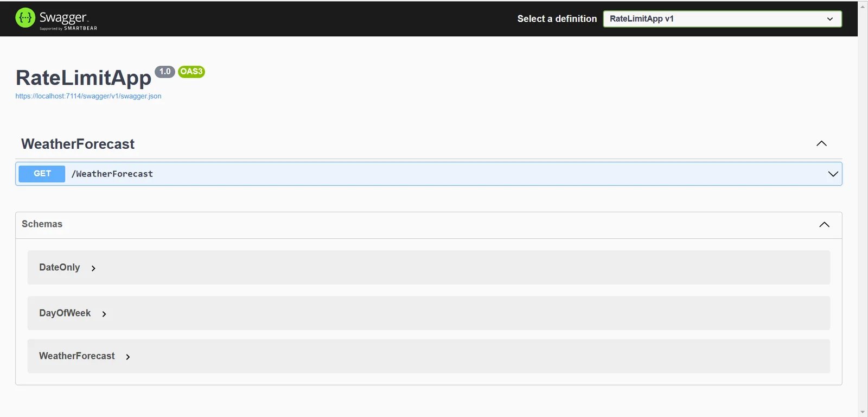Collapse the WeatherForecast section with its arrow
Viewport: 868px width, 417px height.
pyautogui.click(x=821, y=143)
